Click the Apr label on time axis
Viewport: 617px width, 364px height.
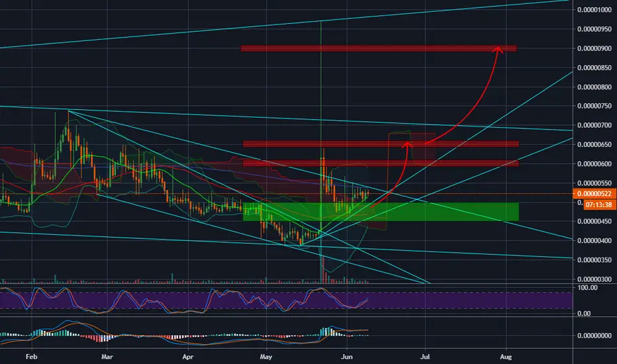tap(188, 357)
